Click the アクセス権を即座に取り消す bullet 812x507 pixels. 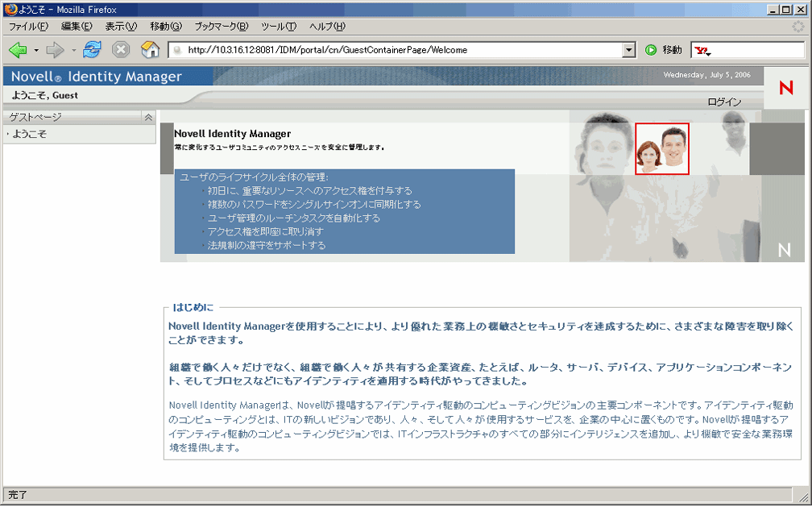266,231
